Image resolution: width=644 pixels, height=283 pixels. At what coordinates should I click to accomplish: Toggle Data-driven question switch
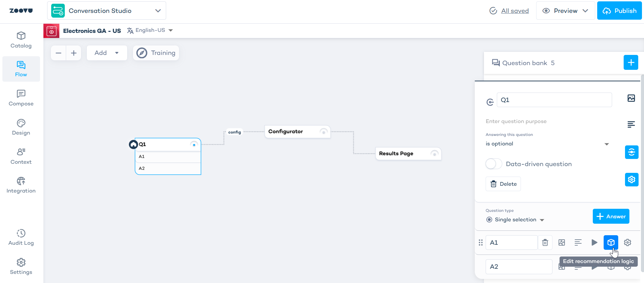[494, 164]
